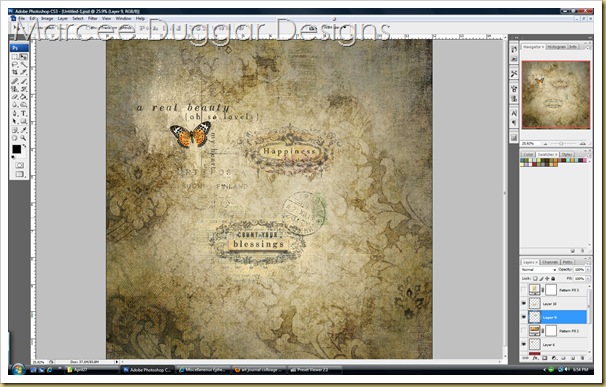
Task: Open the Windows Start button
Action: tap(18, 369)
